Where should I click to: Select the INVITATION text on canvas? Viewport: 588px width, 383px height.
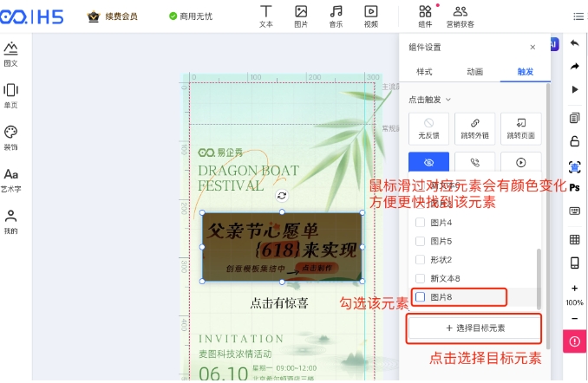241,339
